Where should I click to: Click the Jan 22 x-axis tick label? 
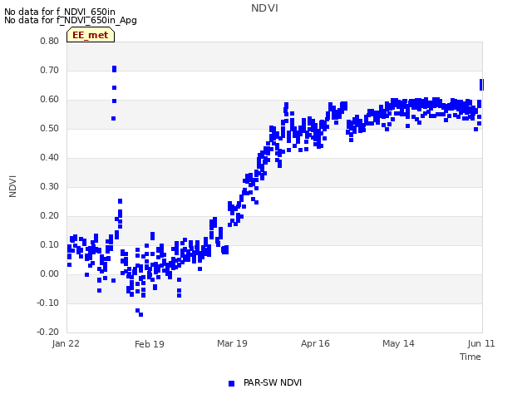[66, 343]
